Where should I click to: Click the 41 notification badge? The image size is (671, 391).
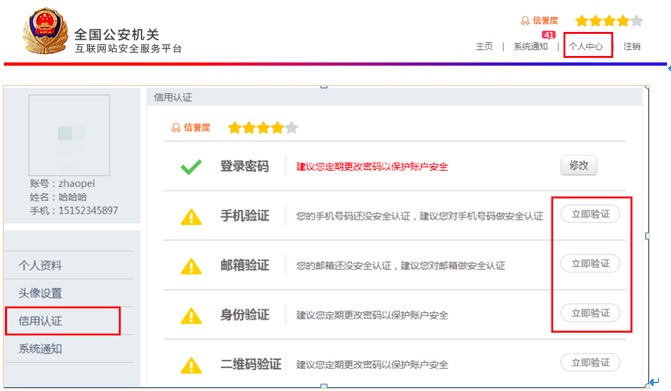click(x=548, y=35)
